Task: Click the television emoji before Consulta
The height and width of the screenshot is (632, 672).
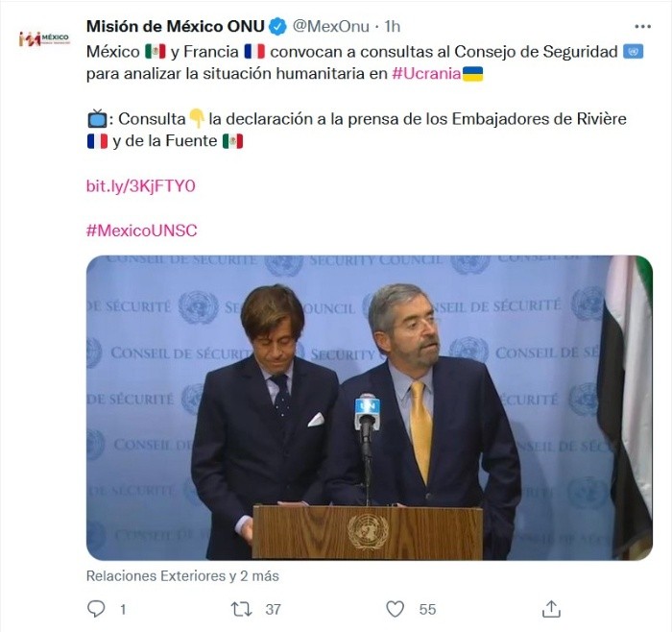Action: coord(96,118)
